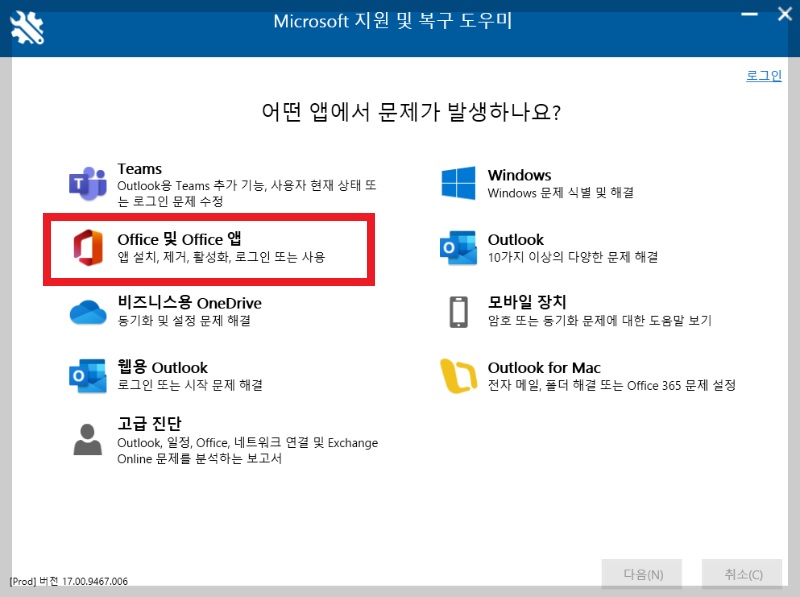The image size is (800, 597).
Task: Select Office 및 Office 앱 heading
Action: point(179,239)
